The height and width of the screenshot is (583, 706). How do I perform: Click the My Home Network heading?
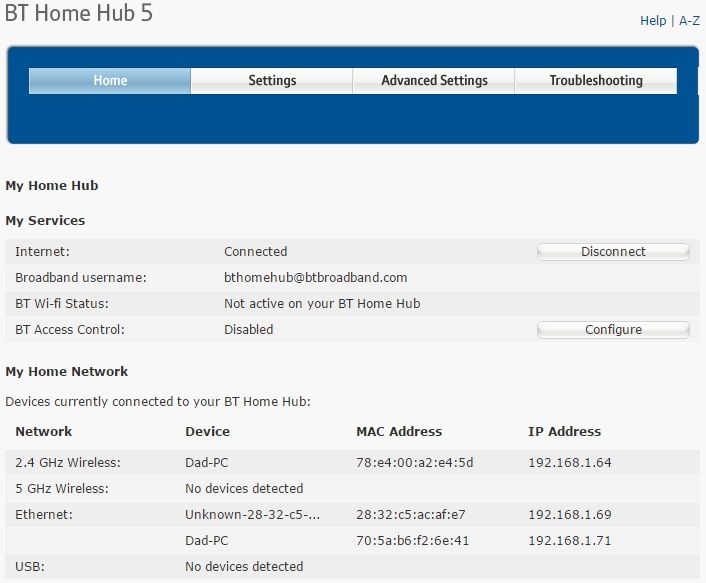point(67,371)
